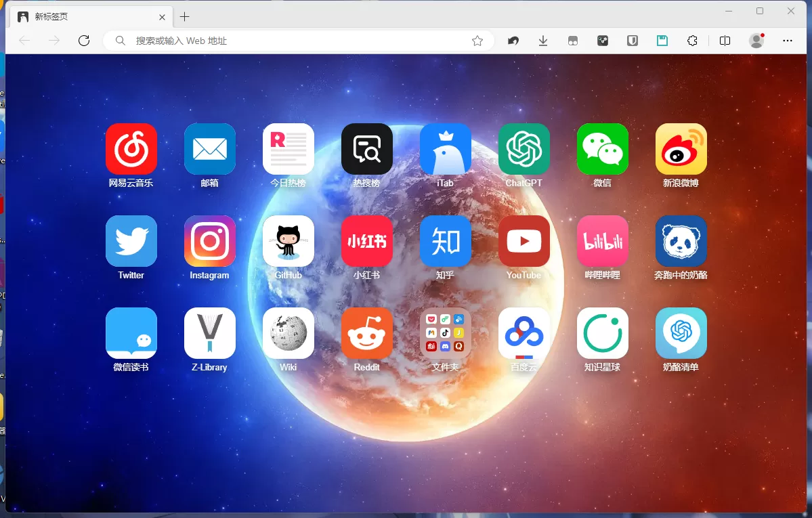Open the Reddit shortcut
This screenshot has height=518, width=812.
[366, 333]
